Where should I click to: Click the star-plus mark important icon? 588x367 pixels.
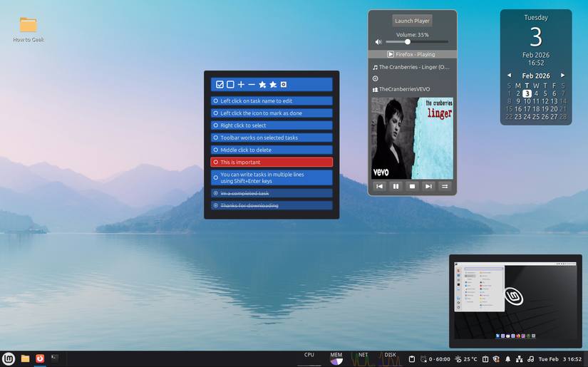point(262,84)
